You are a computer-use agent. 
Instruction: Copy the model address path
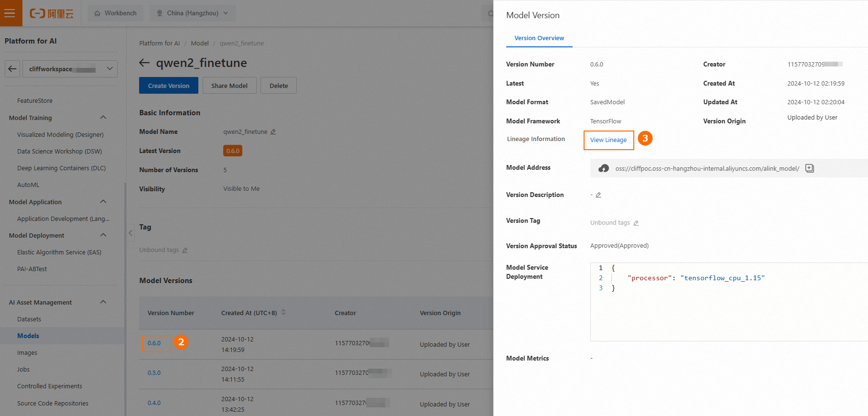810,168
